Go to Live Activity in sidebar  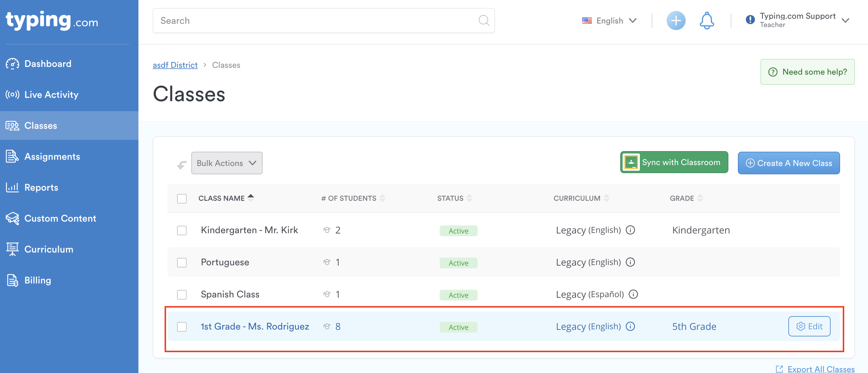(51, 95)
